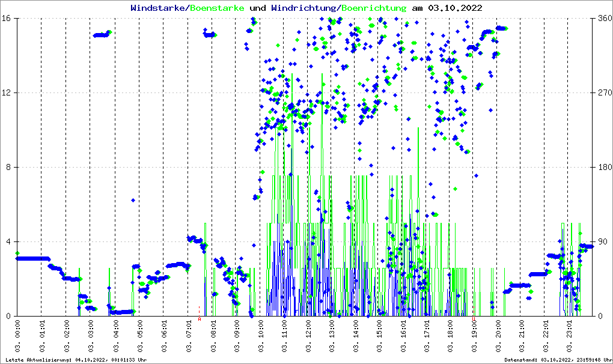Click the "Letzte Aktualisierung" footer text

point(75,359)
